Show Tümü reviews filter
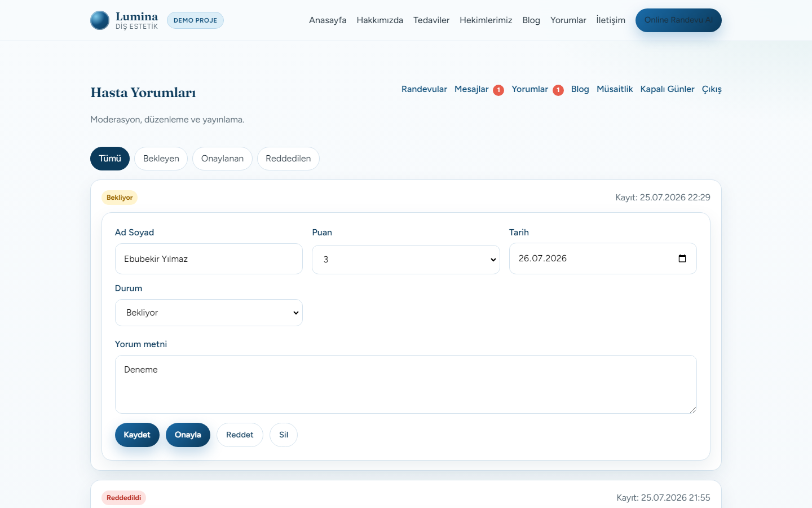This screenshot has width=812, height=508. click(110, 159)
